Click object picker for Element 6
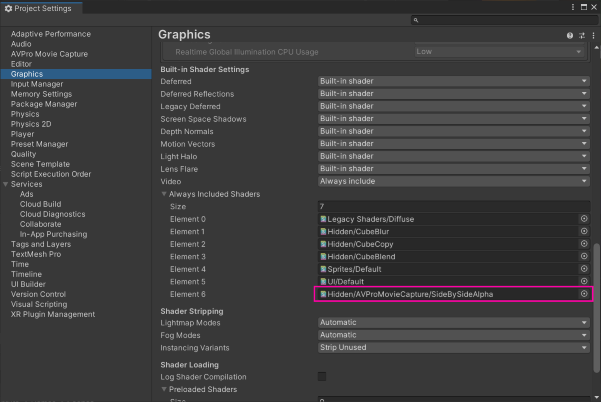601x402 pixels. coord(584,294)
